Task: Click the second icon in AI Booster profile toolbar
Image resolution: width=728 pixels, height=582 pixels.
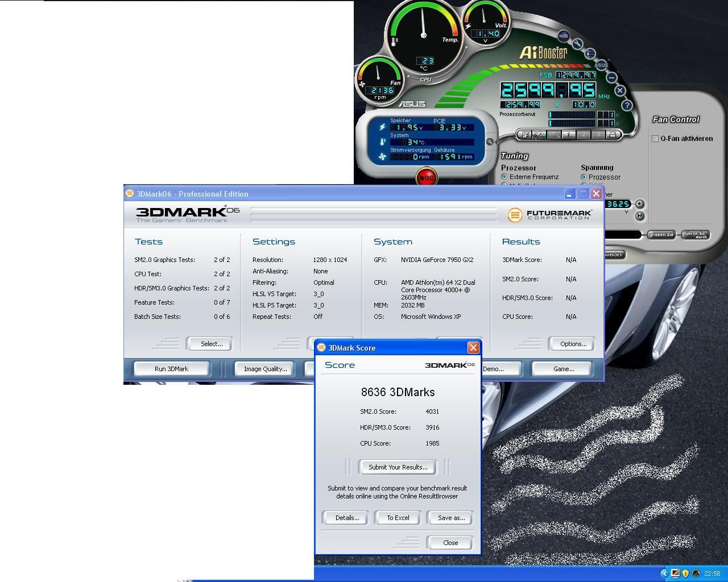Action: [x=540, y=135]
